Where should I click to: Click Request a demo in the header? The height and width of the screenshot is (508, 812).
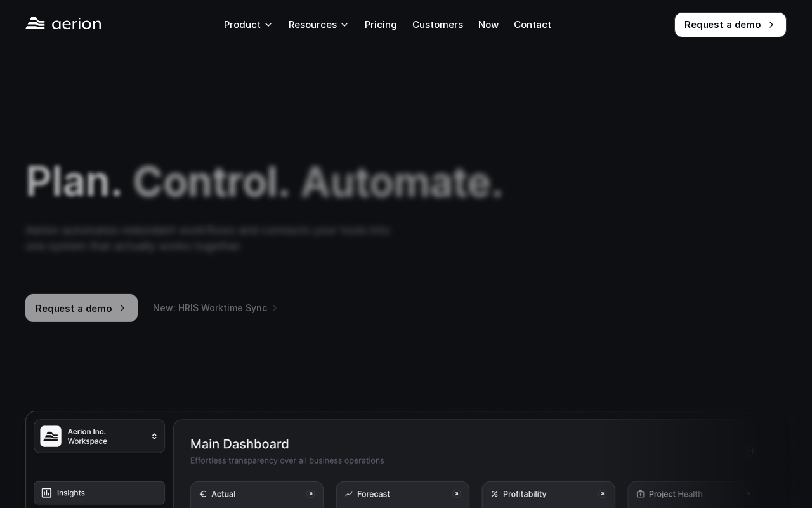point(730,25)
